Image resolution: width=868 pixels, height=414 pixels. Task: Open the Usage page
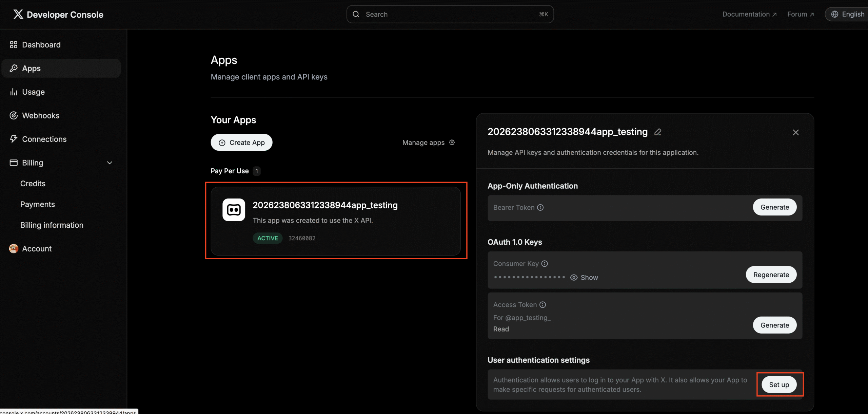point(33,92)
